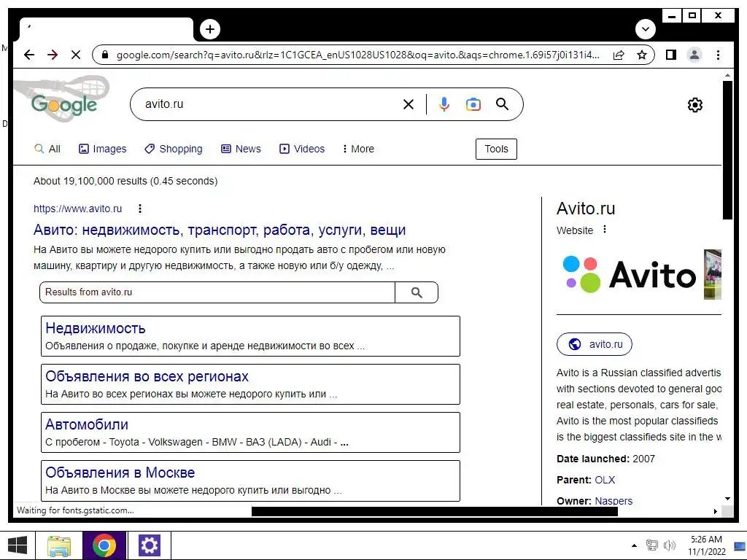The image size is (747, 560).
Task: Switch to the News tab
Action: pyautogui.click(x=241, y=149)
